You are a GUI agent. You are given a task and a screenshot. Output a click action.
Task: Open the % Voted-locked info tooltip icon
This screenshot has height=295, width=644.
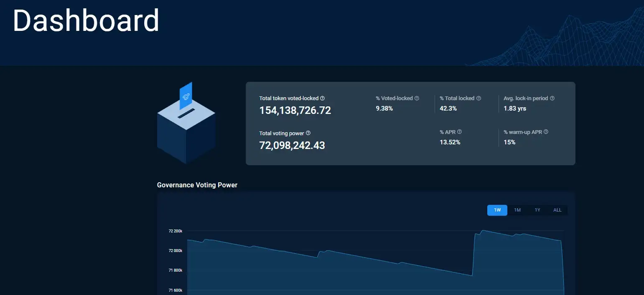click(417, 98)
